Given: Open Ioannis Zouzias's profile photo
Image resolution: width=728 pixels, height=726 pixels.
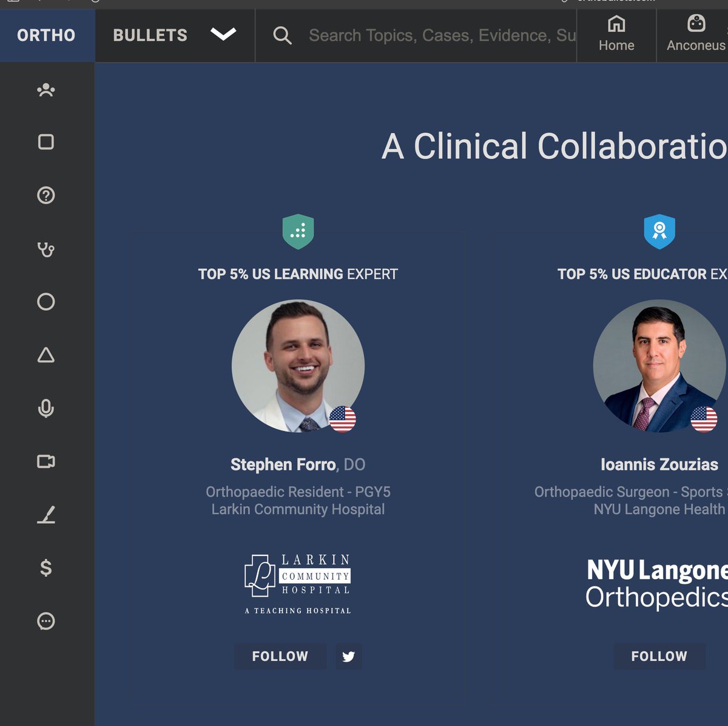Looking at the screenshot, I should 659,366.
